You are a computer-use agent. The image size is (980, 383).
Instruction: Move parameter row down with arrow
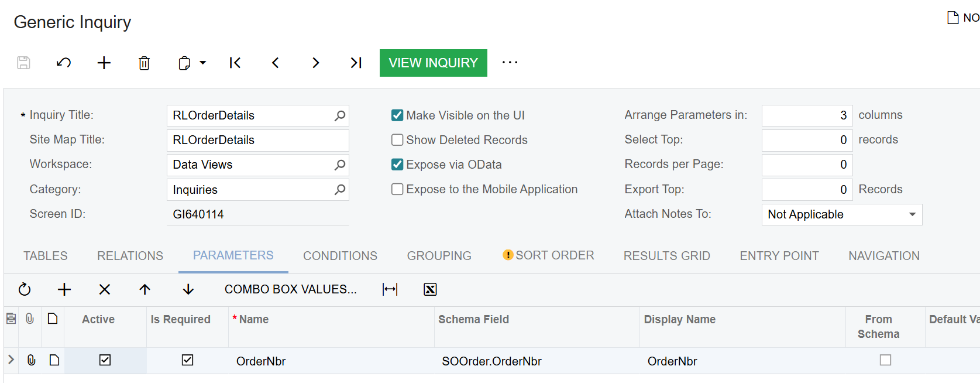click(188, 289)
